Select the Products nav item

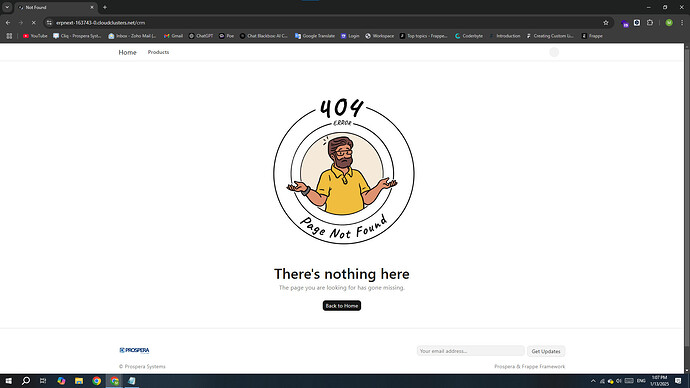point(158,52)
